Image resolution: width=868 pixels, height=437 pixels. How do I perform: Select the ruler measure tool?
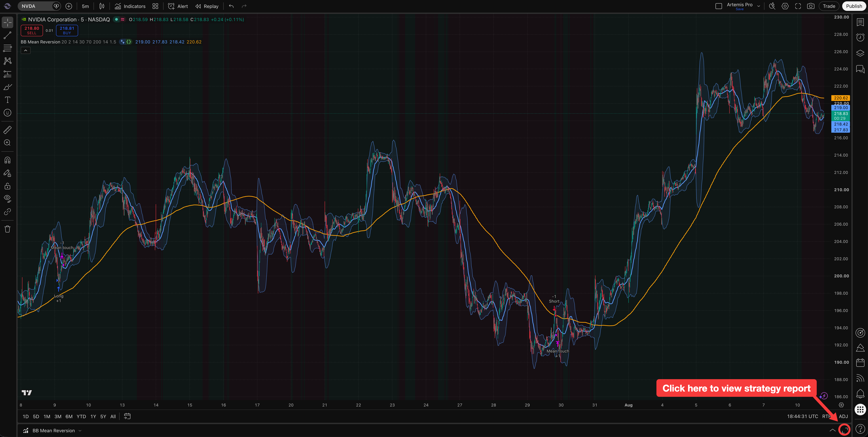tap(7, 130)
